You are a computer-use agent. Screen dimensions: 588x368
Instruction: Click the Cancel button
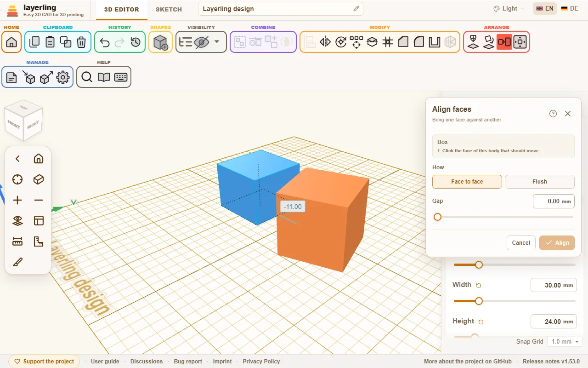[521, 243]
